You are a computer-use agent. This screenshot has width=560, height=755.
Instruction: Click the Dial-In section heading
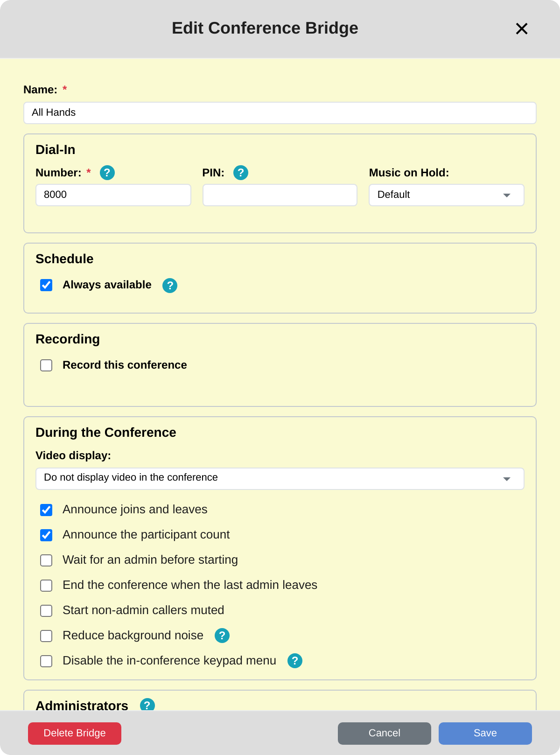[x=55, y=150]
